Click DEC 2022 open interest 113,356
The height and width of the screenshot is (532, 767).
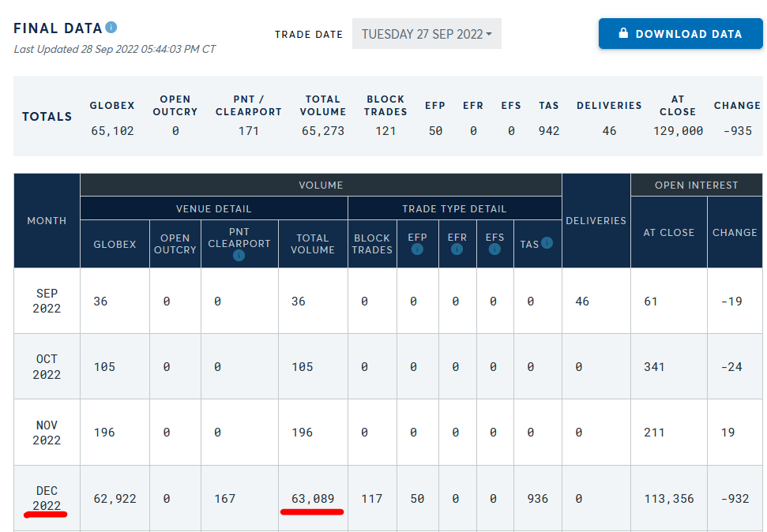coord(669,499)
